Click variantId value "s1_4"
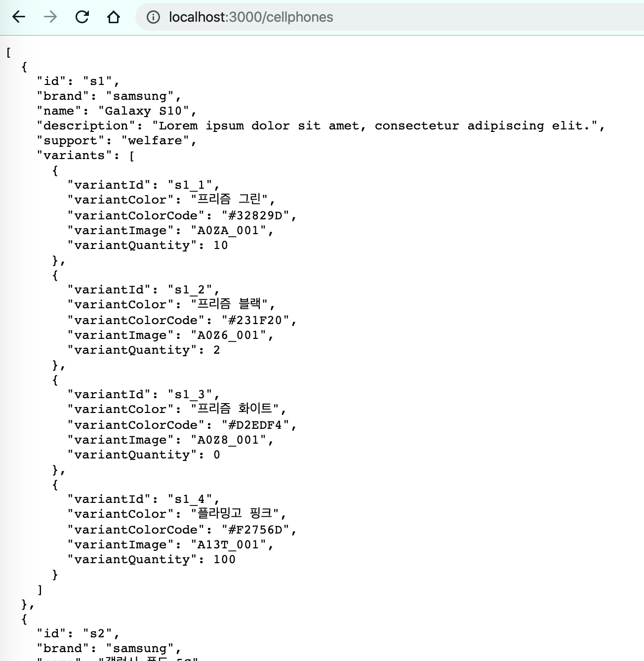 click(190, 499)
